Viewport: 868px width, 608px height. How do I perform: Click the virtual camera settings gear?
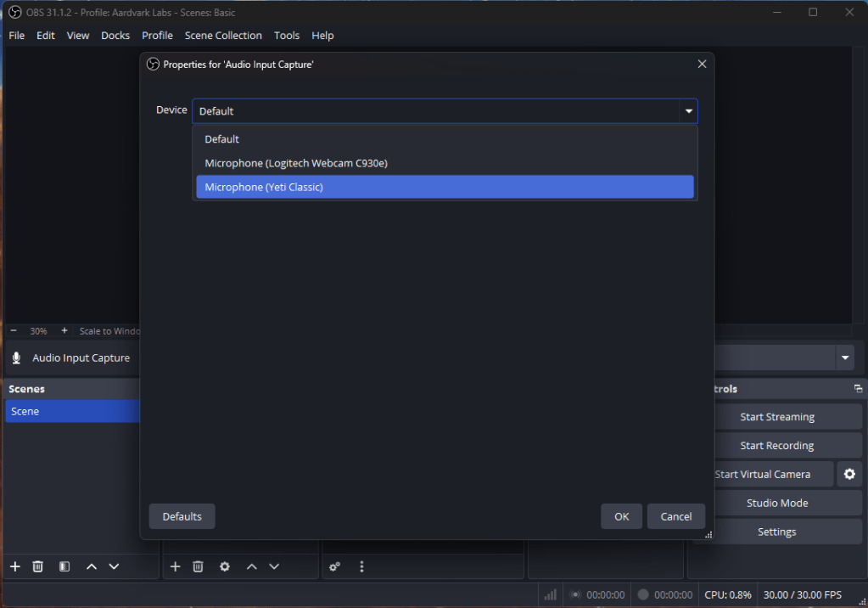coord(849,474)
